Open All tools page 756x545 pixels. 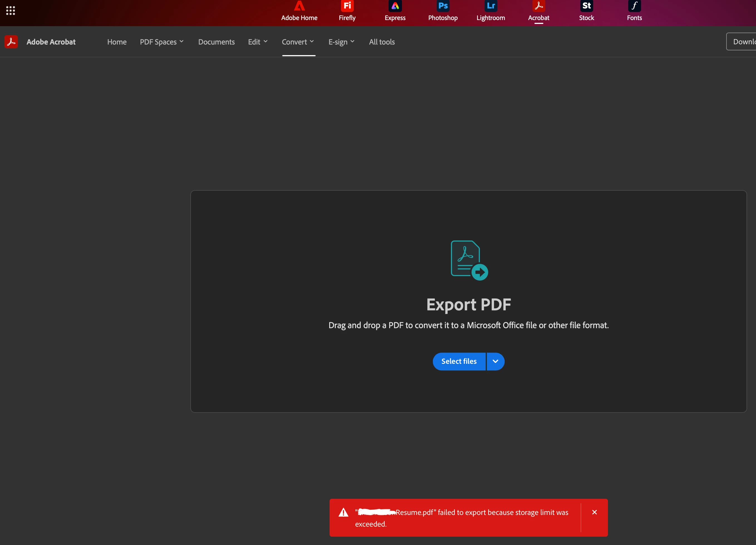382,42
